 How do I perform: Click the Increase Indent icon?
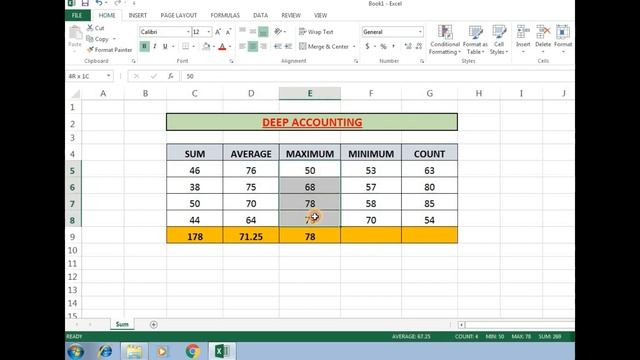[x=288, y=47]
